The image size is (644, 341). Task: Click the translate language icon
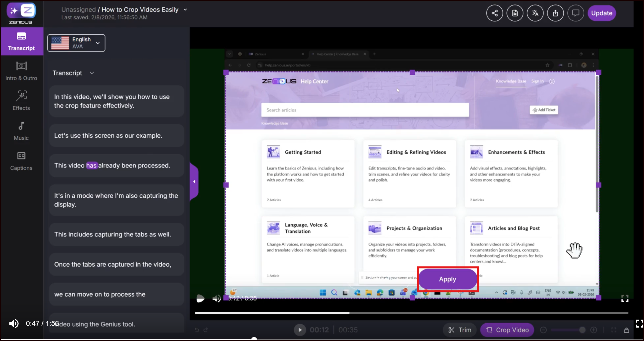[535, 13]
